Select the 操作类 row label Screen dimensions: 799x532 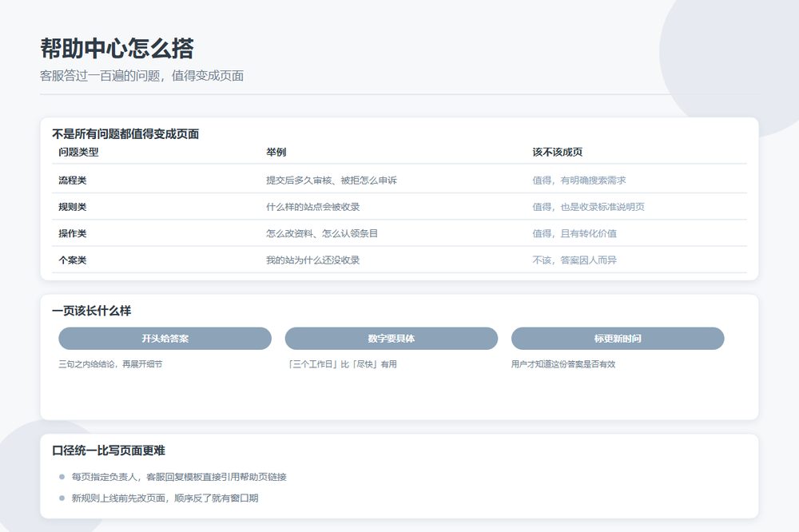[73, 233]
